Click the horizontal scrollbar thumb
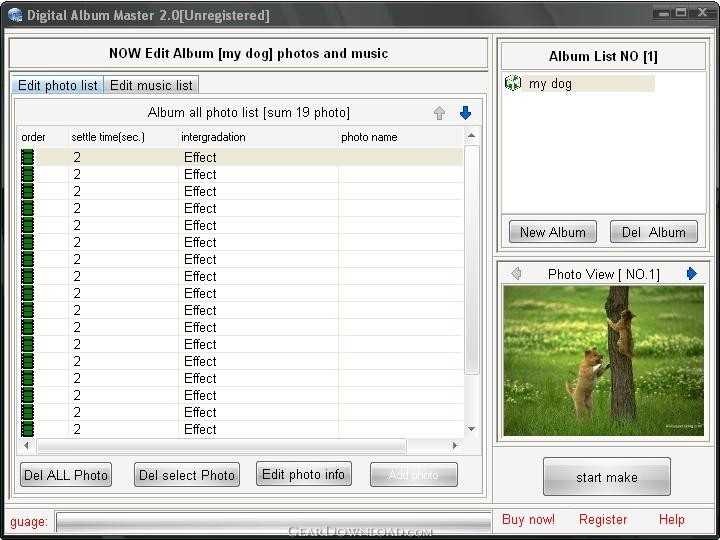Image resolution: width=720 pixels, height=540 pixels. (x=222, y=445)
